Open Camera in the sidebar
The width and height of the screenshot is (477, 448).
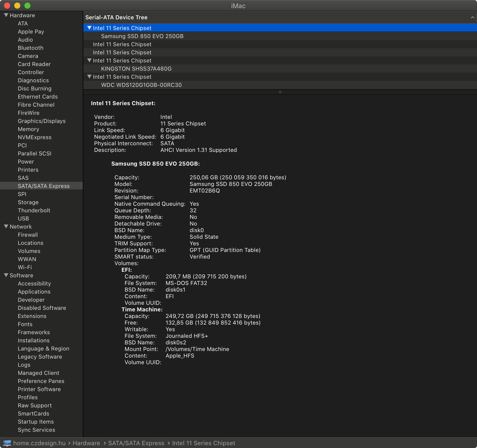coord(28,56)
